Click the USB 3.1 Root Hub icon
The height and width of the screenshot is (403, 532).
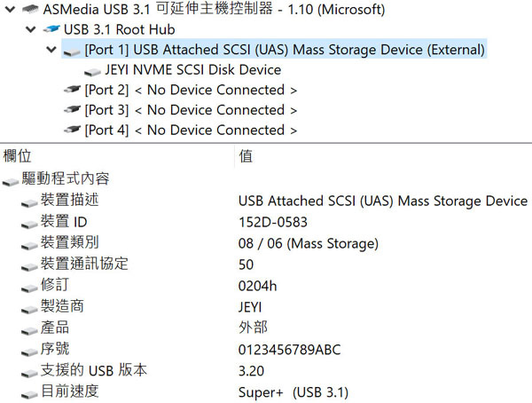(x=51, y=30)
